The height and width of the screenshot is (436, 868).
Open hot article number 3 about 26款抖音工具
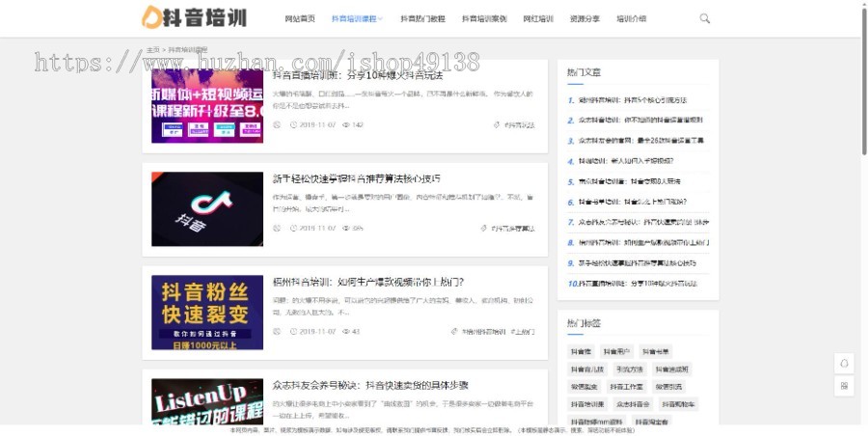point(641,141)
